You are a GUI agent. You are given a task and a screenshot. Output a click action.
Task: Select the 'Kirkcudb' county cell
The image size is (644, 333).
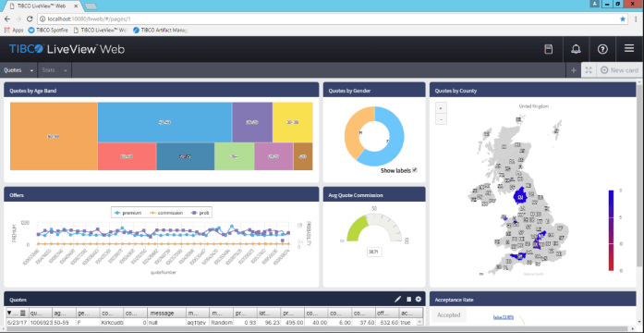(112, 323)
